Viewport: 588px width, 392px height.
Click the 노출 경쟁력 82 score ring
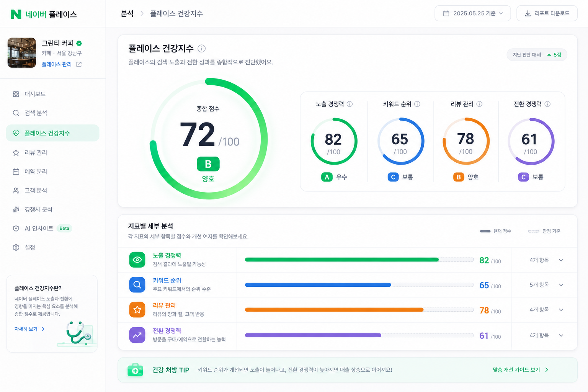(x=334, y=141)
